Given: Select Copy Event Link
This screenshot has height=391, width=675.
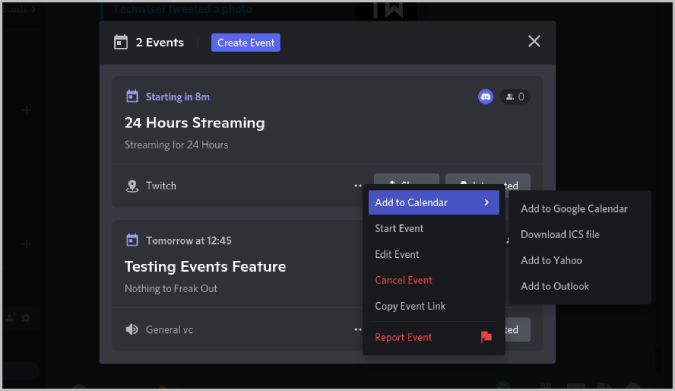Looking at the screenshot, I should point(433,306).
